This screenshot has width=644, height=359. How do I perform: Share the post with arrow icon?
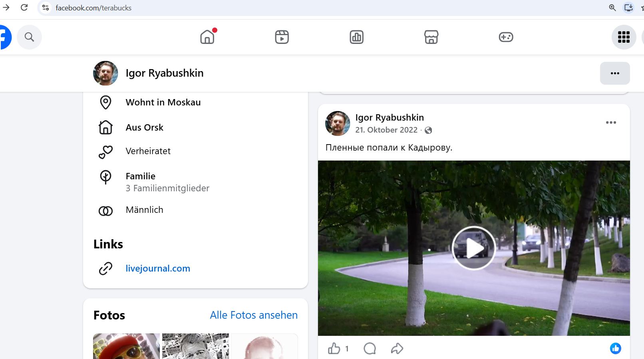tap(397, 349)
